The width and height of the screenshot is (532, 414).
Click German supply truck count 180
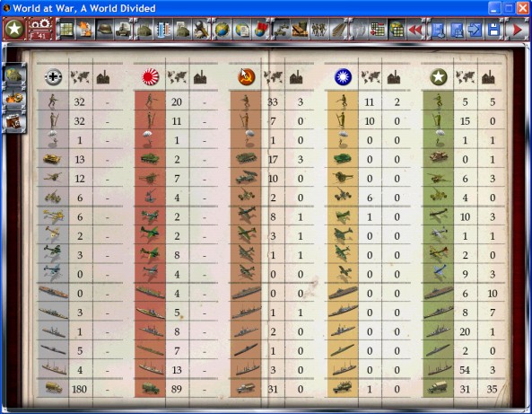[x=79, y=389]
